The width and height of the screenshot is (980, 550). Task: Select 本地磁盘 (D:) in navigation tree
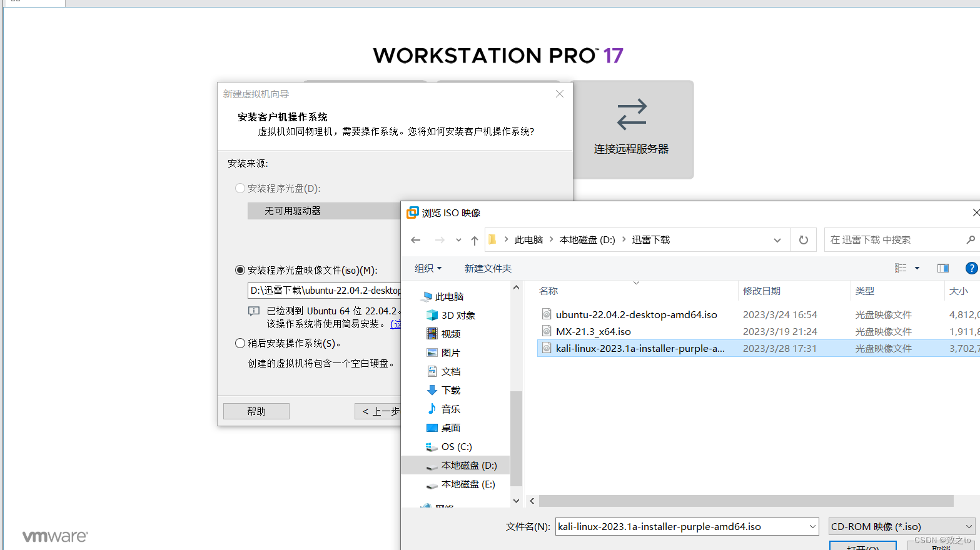[456, 465]
